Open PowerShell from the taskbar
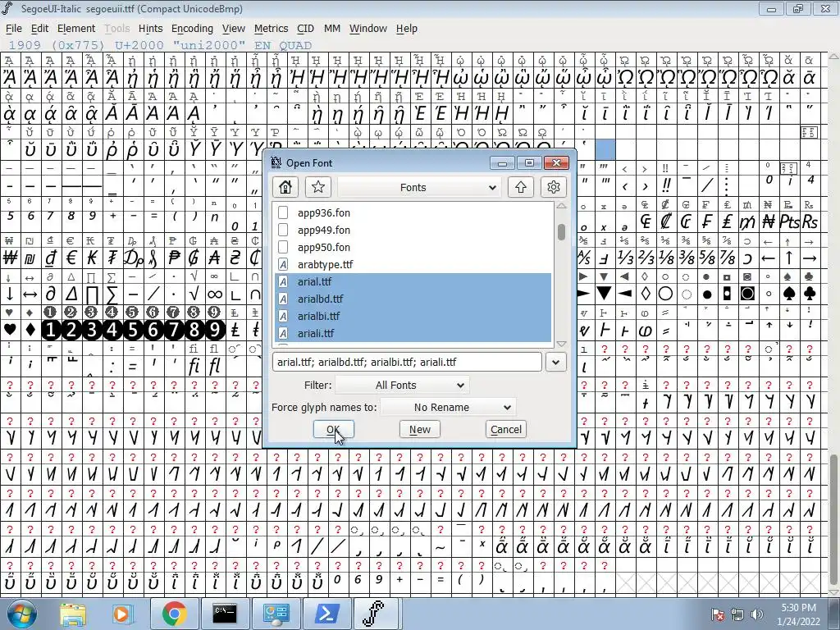The image size is (840, 630). (326, 614)
